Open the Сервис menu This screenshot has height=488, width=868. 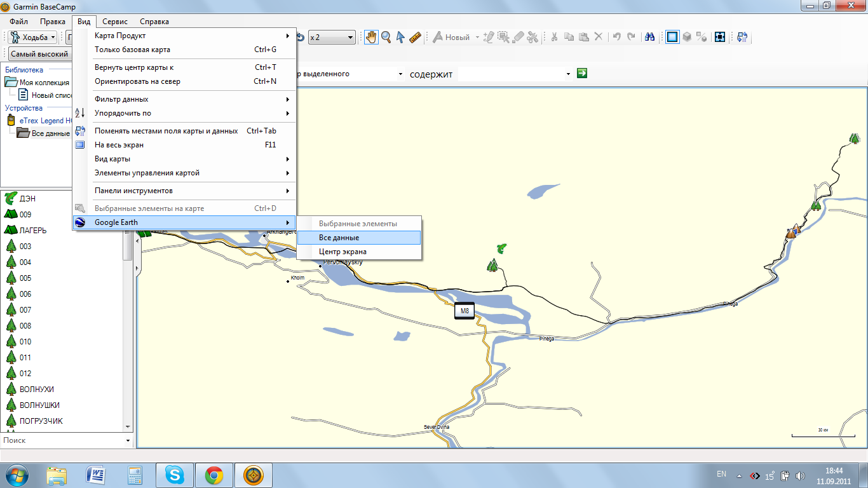[x=115, y=22]
